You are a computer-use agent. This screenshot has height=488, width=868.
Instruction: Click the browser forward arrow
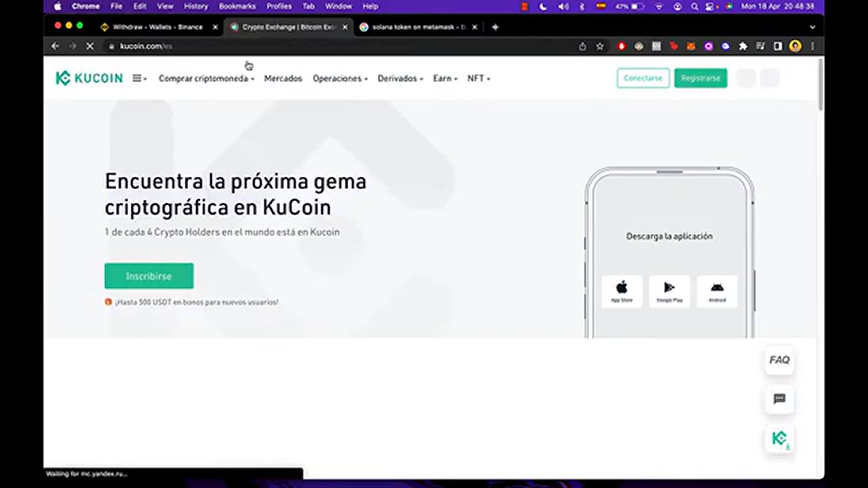click(72, 46)
